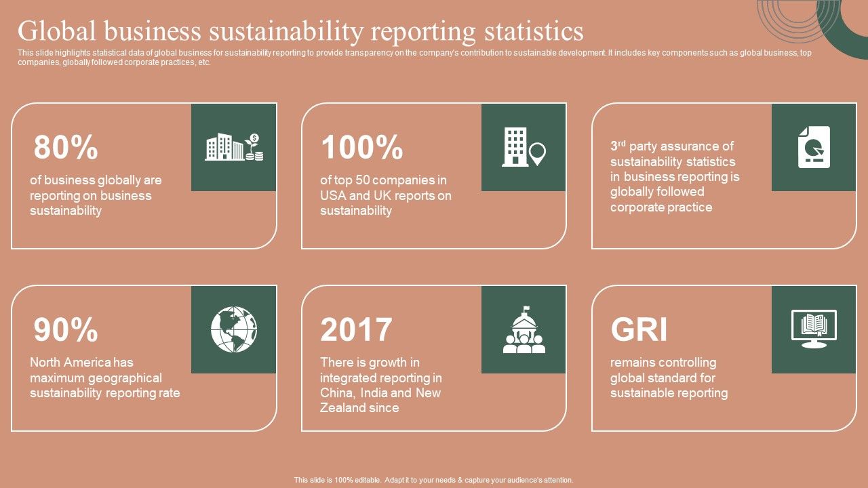
Task: Select the 80% statistic figure
Action: [x=66, y=147]
